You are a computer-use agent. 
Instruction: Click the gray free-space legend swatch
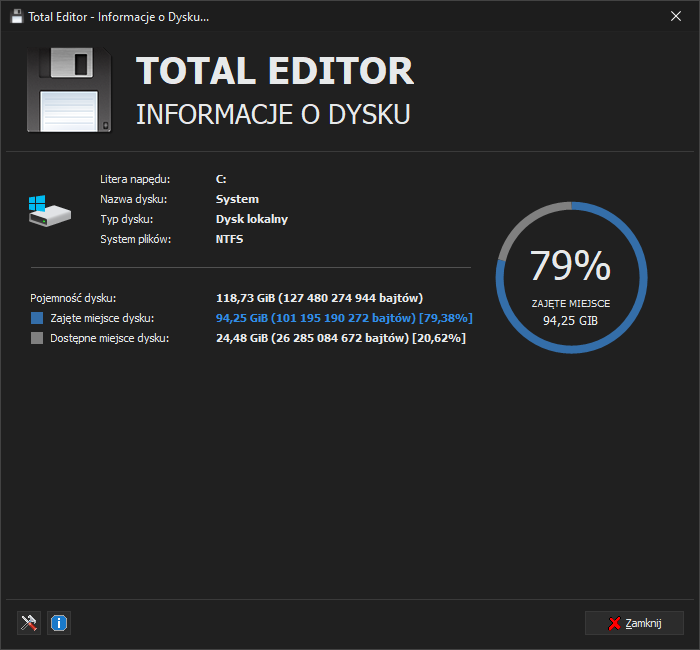[37, 338]
